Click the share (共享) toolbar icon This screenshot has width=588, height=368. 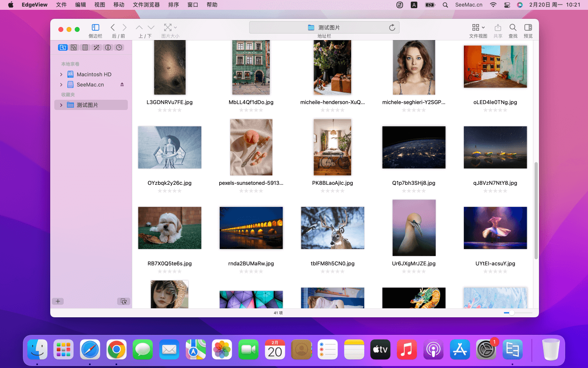pyautogui.click(x=498, y=27)
